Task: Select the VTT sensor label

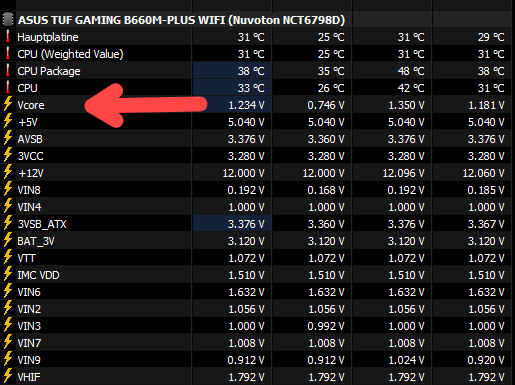Action: point(26,258)
